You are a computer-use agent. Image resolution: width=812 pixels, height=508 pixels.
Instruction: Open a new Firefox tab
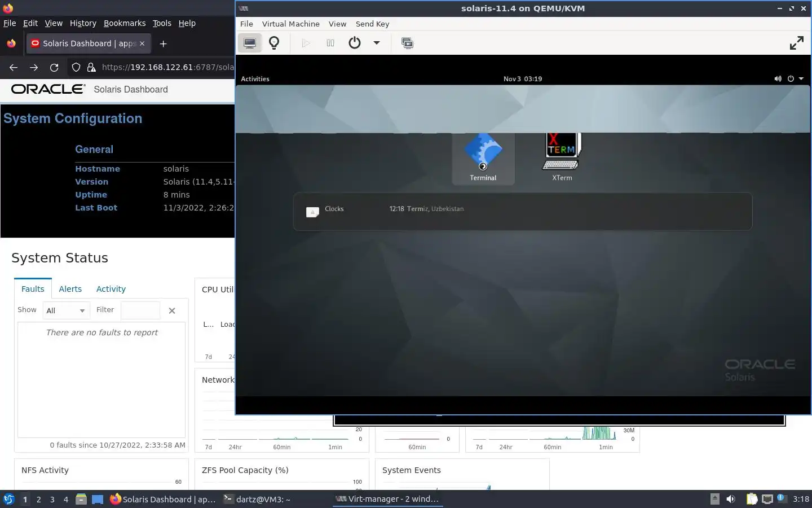click(x=163, y=43)
